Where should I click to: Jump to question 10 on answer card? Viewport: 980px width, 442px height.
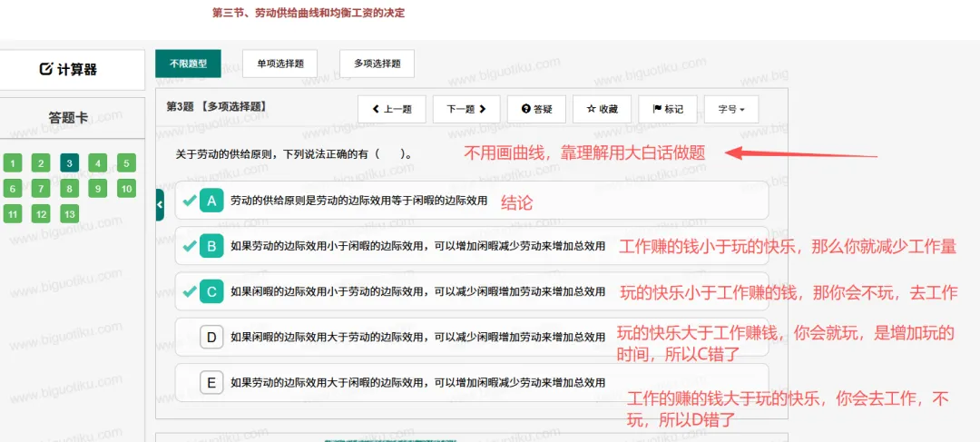(x=126, y=189)
